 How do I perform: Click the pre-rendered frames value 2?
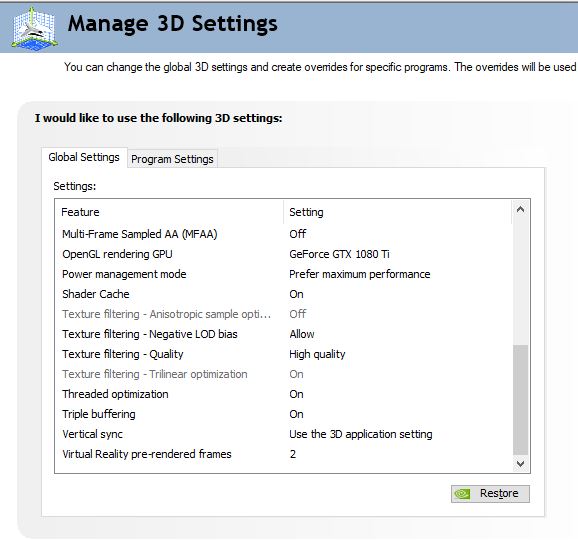[x=293, y=454]
